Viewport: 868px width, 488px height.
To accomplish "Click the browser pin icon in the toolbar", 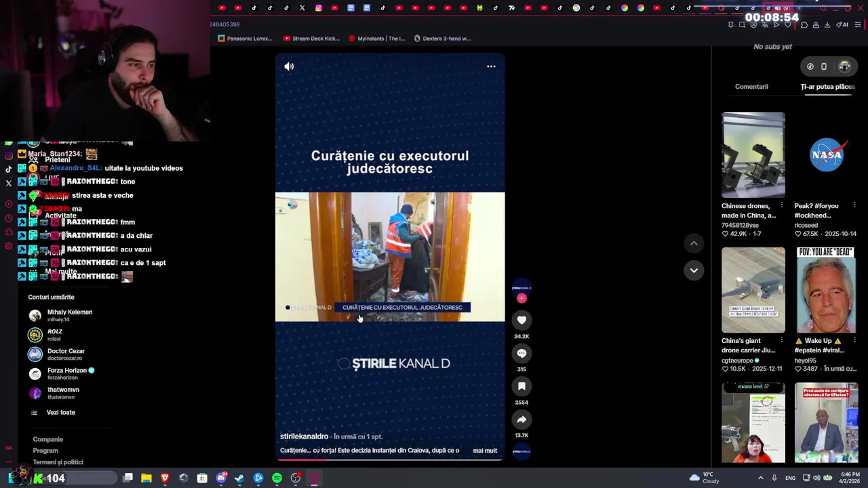I will point(730,24).
